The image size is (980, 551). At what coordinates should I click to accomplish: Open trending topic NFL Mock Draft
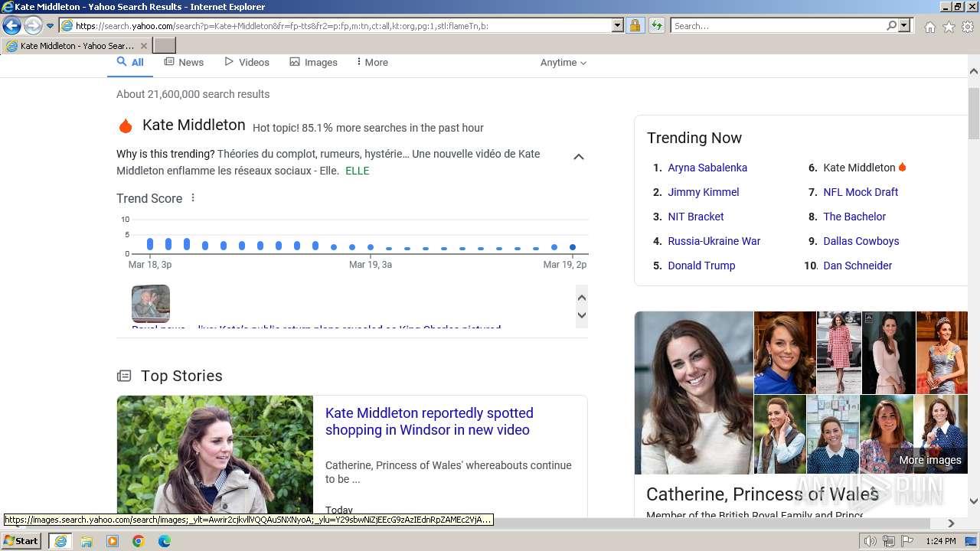[861, 192]
